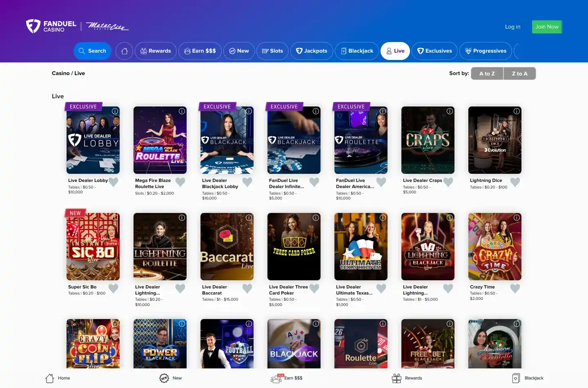Switch to the Progressives tab
Viewport: 588px width, 388px height.
coord(486,51)
